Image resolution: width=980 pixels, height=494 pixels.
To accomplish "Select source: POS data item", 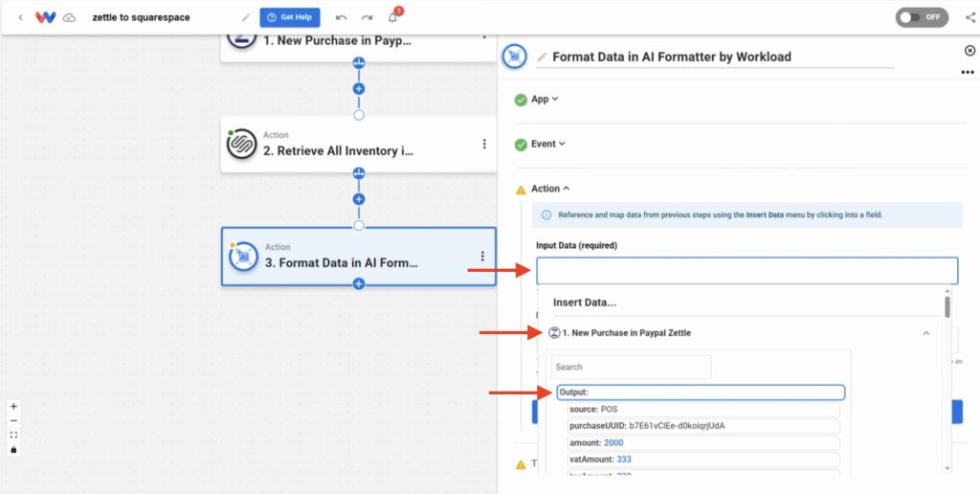I will [x=703, y=410].
